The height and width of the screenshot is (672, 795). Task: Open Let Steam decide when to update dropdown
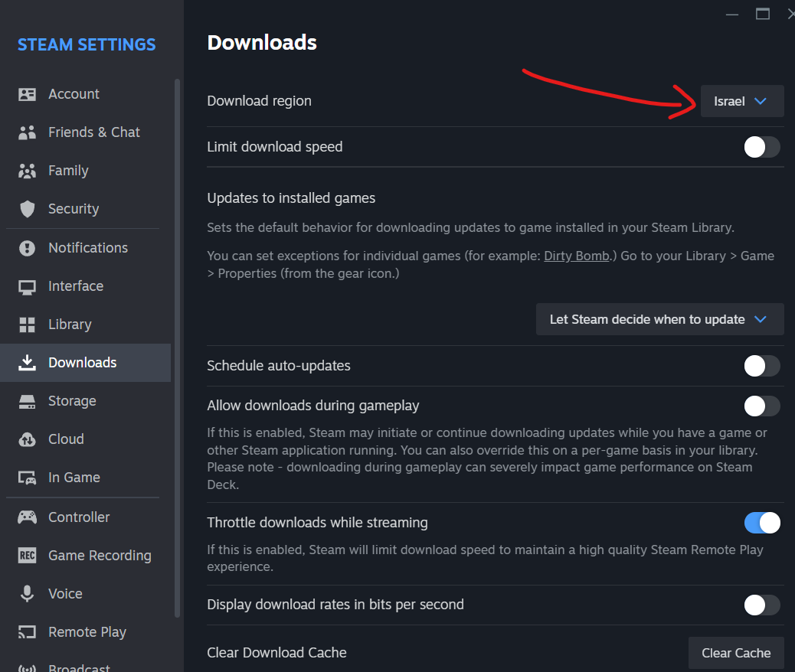pyautogui.click(x=659, y=319)
